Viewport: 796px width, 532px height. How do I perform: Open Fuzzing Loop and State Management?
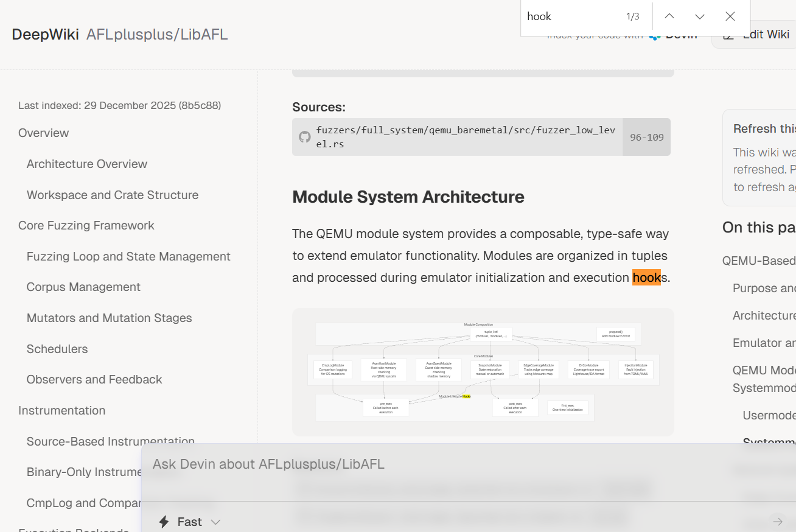(x=128, y=256)
